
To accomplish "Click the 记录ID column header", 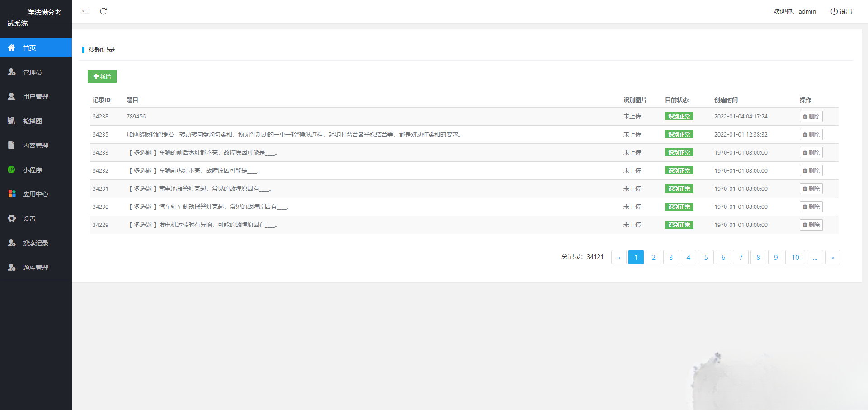I will point(102,100).
